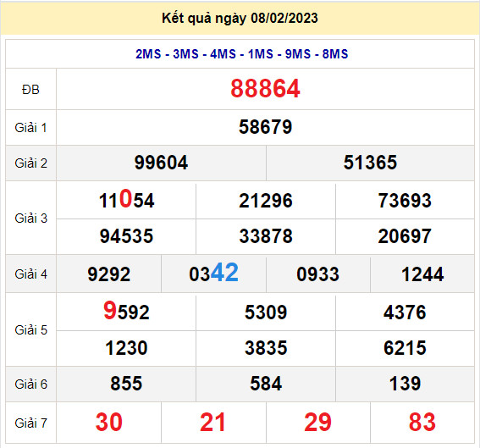Click the Giải 3 row label

pos(31,218)
